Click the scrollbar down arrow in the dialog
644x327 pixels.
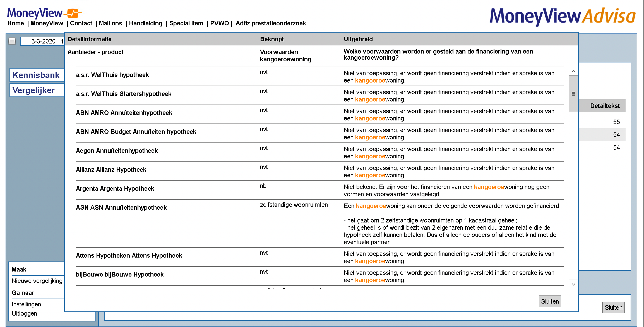tap(573, 284)
